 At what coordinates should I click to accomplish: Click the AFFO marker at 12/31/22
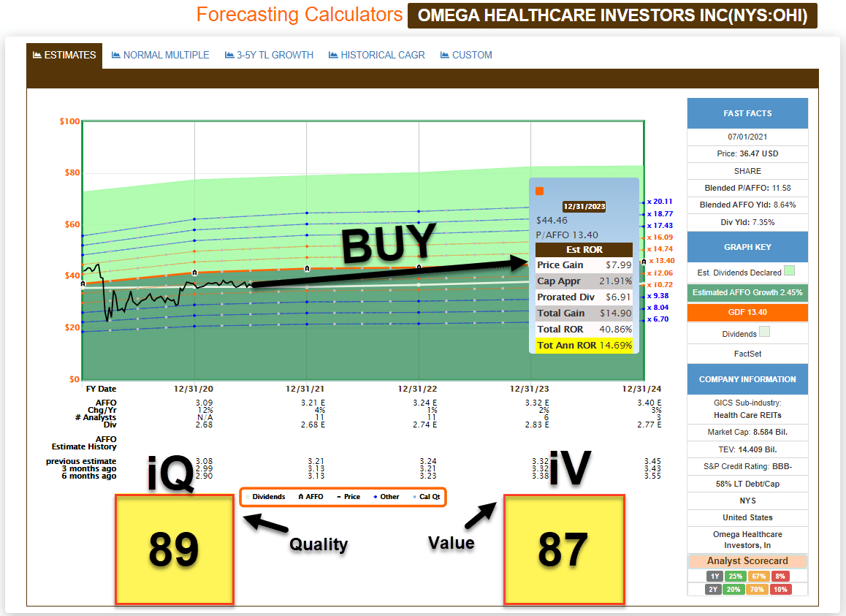pyautogui.click(x=419, y=267)
